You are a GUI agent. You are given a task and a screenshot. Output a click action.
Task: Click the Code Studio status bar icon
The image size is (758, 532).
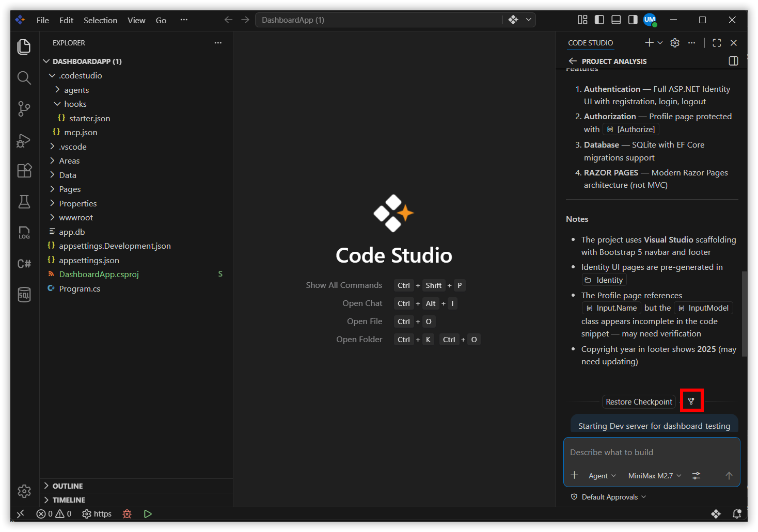[x=716, y=514]
